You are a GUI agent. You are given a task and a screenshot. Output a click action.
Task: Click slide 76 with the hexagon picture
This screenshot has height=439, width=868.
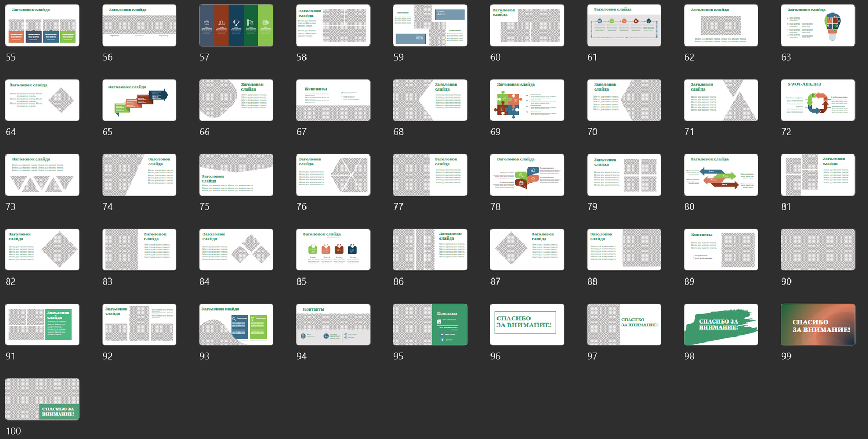(x=333, y=175)
